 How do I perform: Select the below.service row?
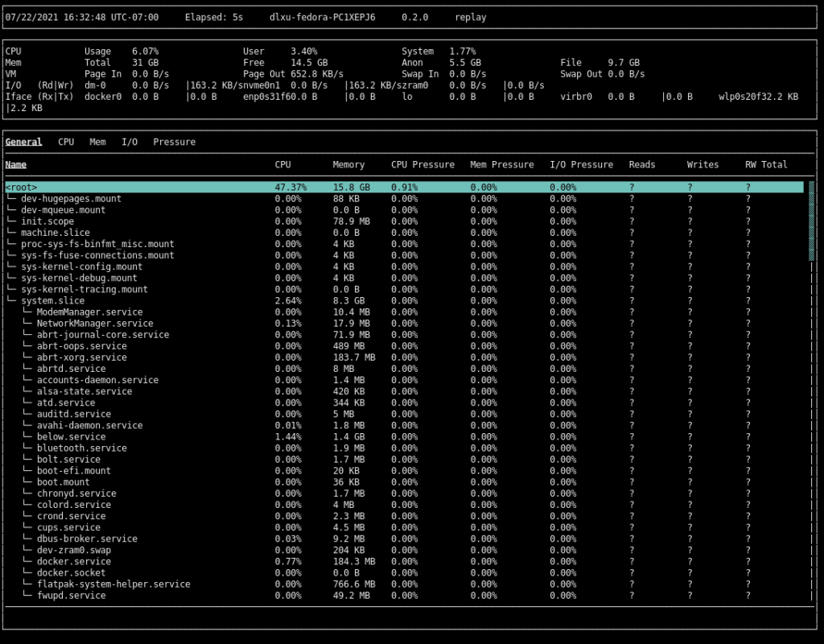pyautogui.click(x=71, y=436)
